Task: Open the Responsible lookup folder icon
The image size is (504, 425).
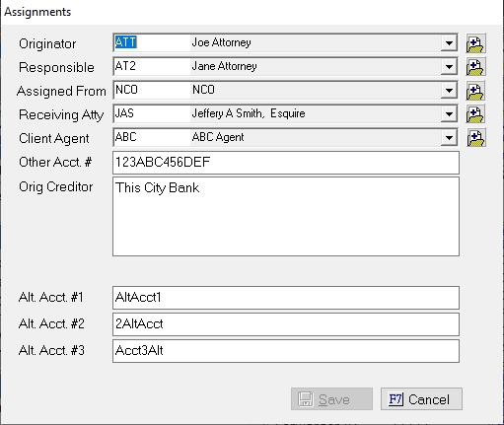Action: coord(475,67)
